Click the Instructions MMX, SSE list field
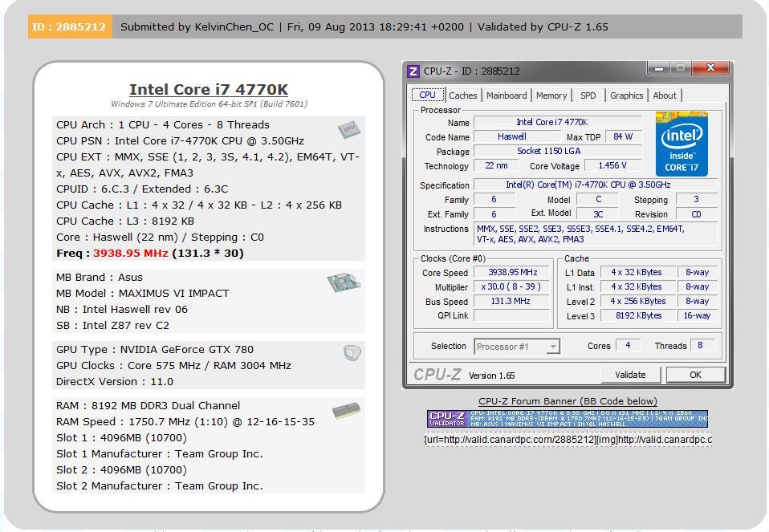Screen dimensions: 769x532 pos(596,234)
